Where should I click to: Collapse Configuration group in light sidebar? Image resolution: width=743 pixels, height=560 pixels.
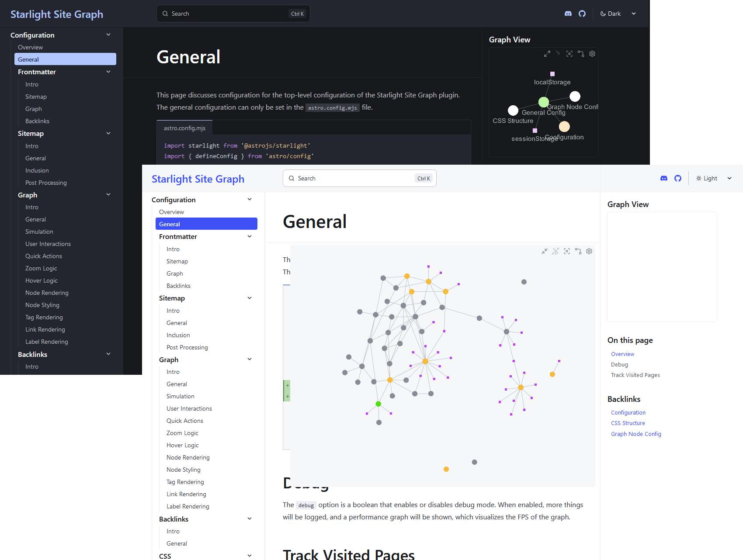(250, 200)
